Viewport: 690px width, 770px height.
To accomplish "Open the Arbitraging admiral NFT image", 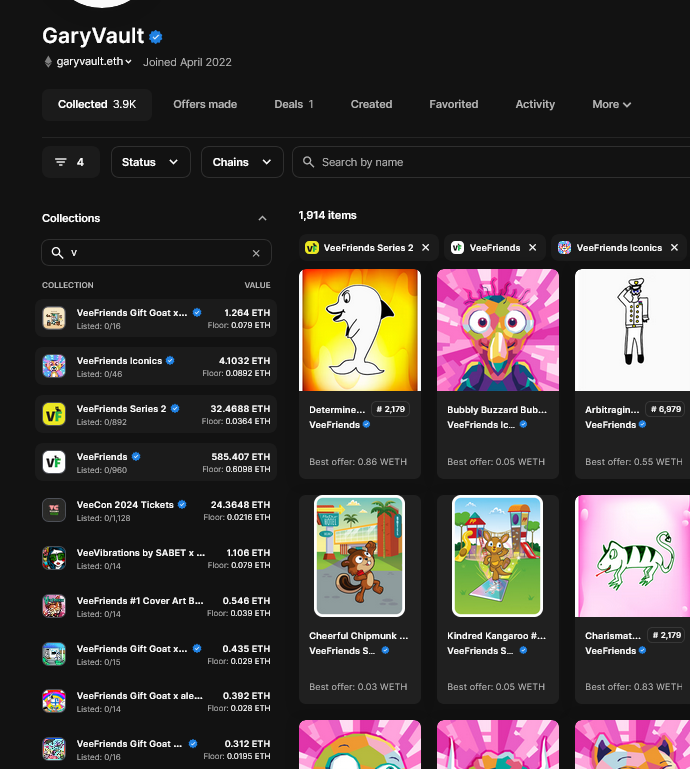I will point(633,330).
